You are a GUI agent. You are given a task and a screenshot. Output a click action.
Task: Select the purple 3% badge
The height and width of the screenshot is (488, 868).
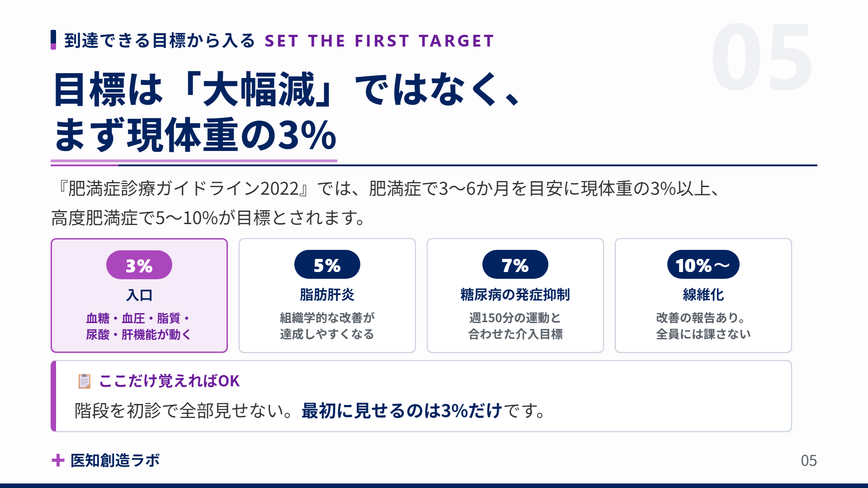(139, 265)
